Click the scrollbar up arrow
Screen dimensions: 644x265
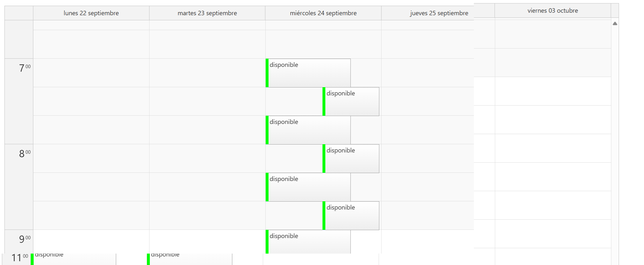[x=615, y=23]
